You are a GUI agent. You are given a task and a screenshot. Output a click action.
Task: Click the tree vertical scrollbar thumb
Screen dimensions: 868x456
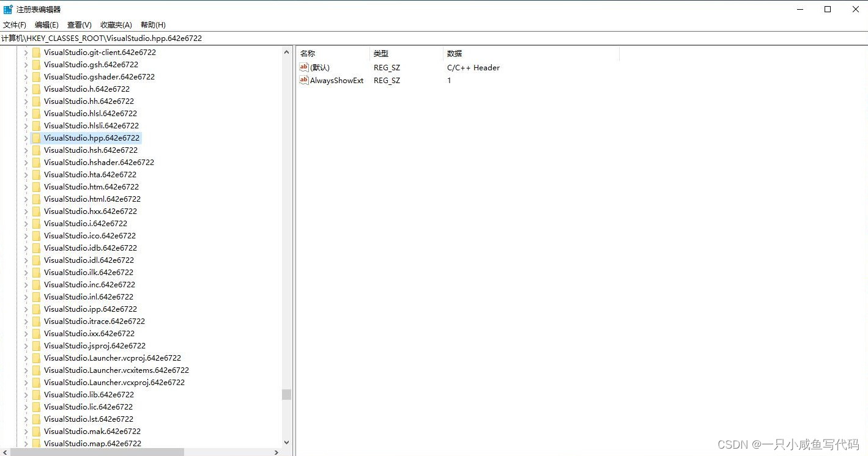click(286, 395)
